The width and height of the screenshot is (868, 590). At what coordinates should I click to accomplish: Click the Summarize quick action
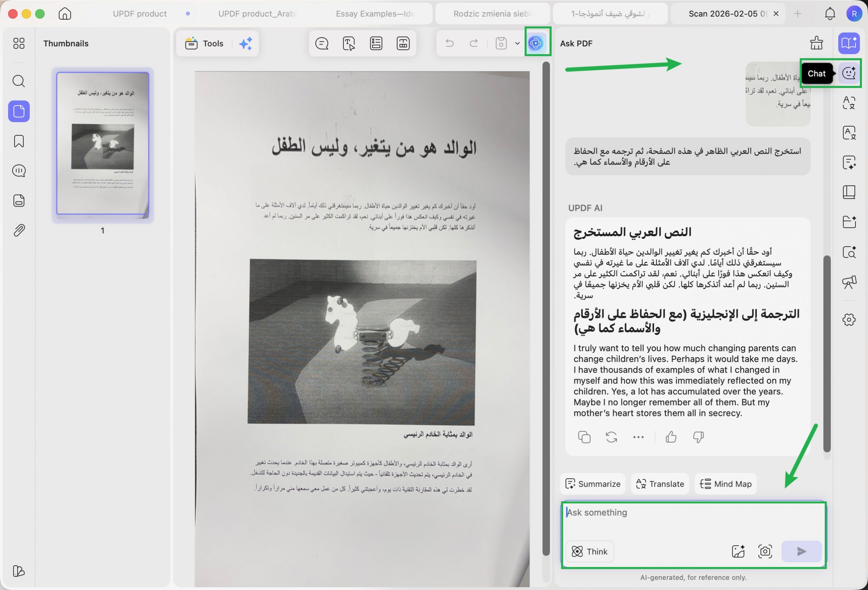point(592,483)
